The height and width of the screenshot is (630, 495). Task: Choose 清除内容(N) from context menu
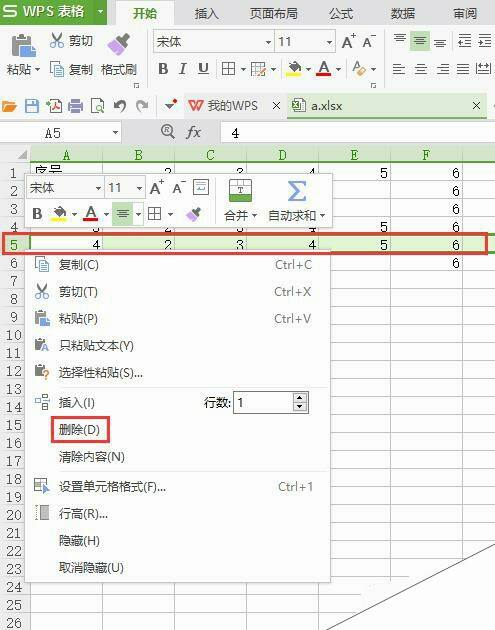point(178,456)
